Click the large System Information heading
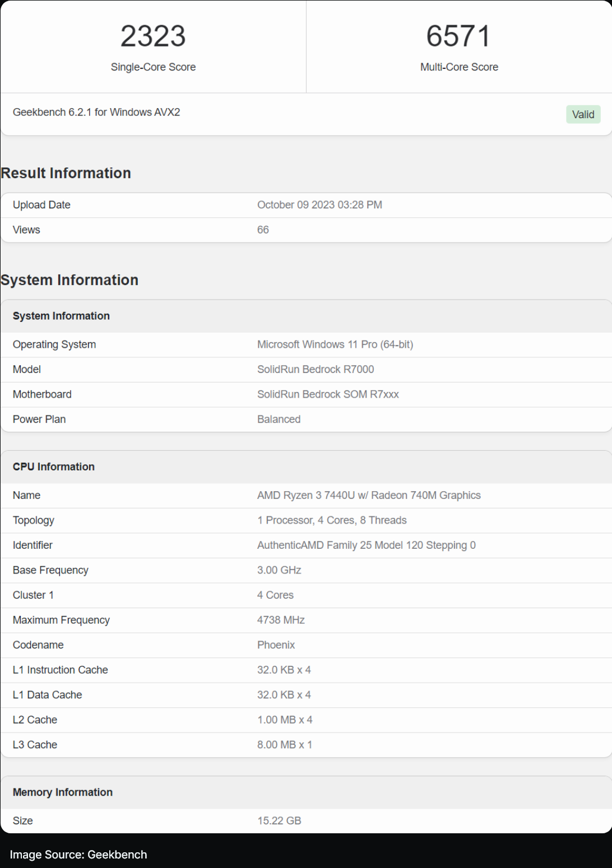The height and width of the screenshot is (868, 612). tap(69, 280)
